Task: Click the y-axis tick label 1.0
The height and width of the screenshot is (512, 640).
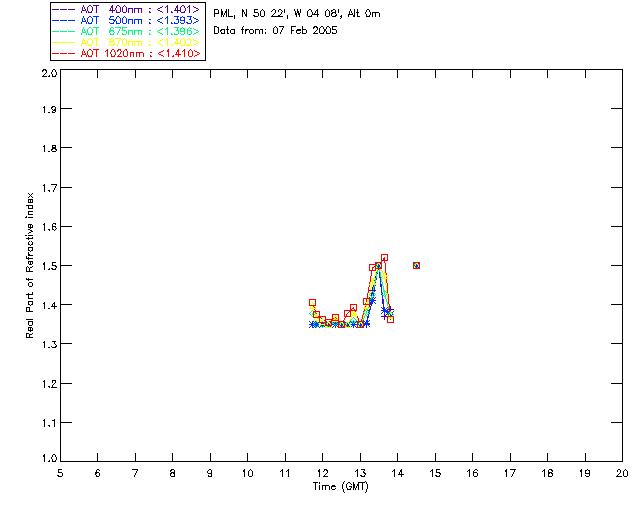Action: point(49,459)
